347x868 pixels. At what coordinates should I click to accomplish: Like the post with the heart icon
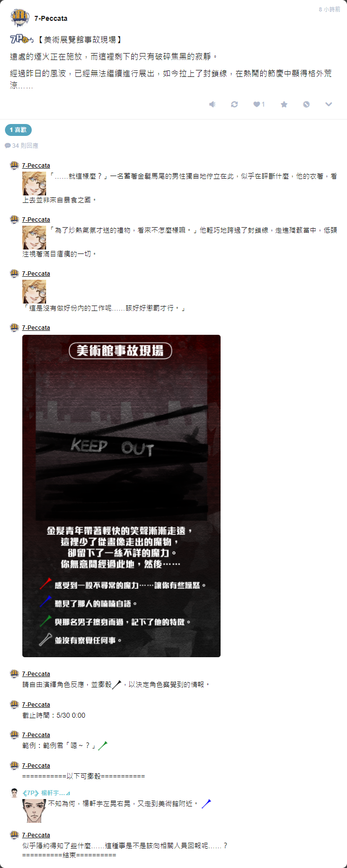259,104
